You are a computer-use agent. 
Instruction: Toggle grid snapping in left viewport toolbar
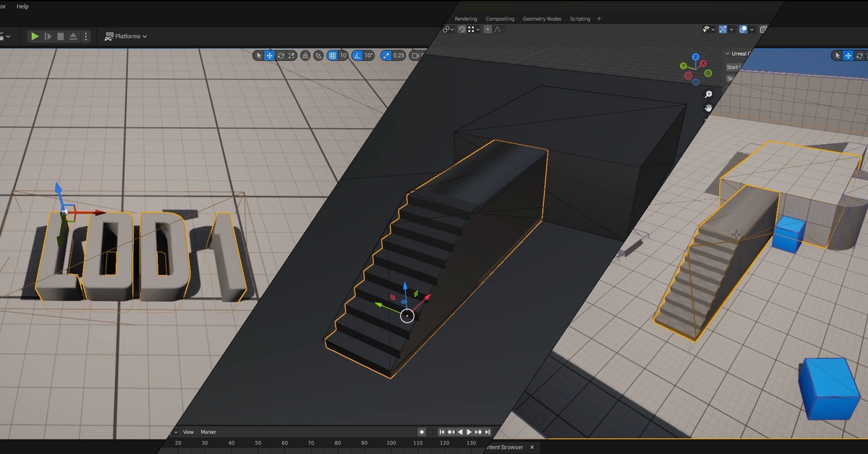[x=332, y=56]
